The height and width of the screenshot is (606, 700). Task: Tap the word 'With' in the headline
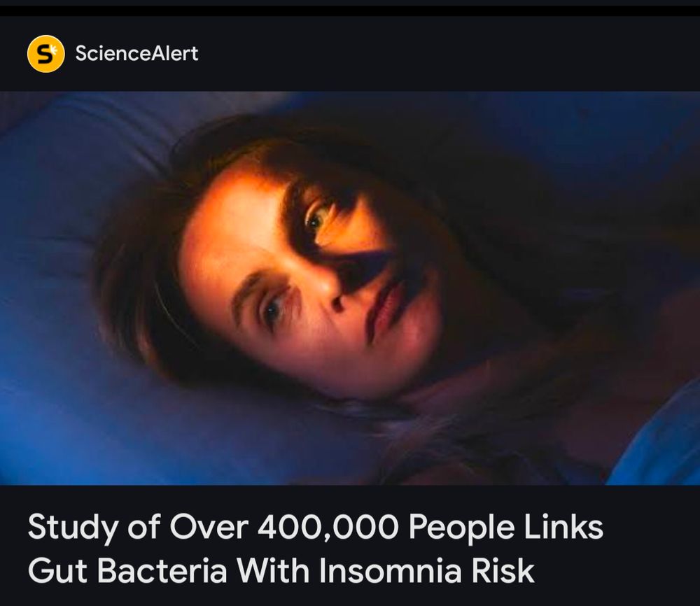click(273, 571)
